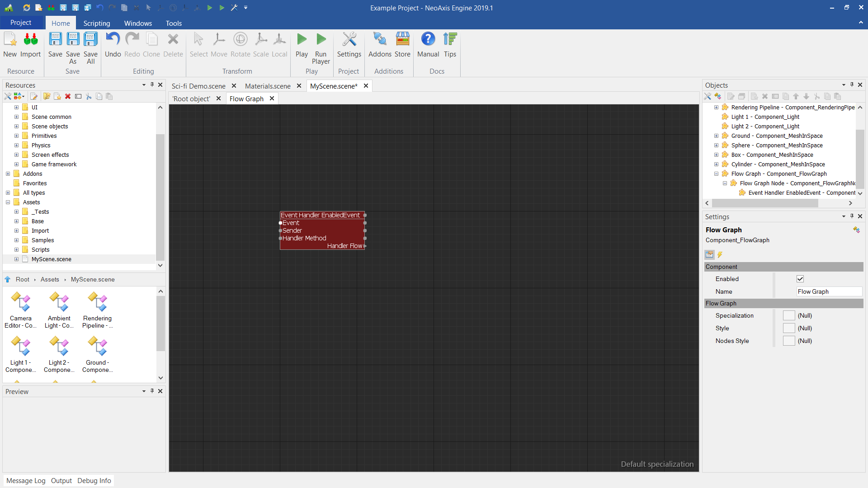Open the Store icon
The height and width of the screenshot is (488, 868).
(402, 40)
